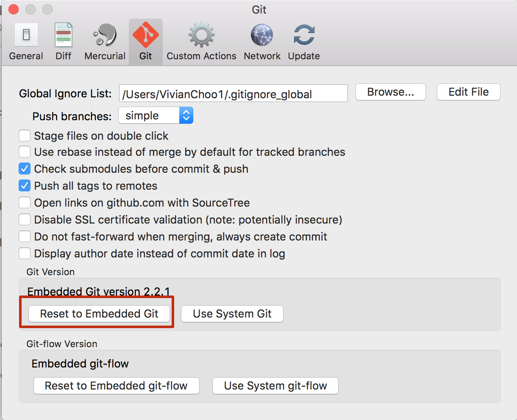Uncheck Push all tags to remotes
The image size is (517, 420).
[25, 185]
